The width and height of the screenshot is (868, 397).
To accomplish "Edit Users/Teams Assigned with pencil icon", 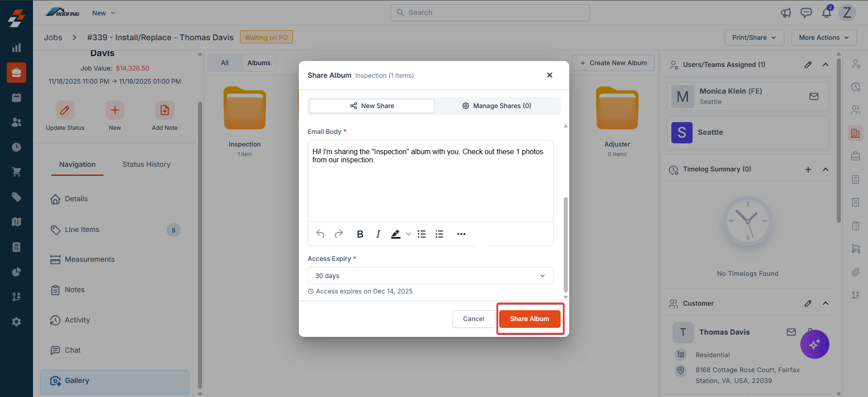I will [808, 65].
